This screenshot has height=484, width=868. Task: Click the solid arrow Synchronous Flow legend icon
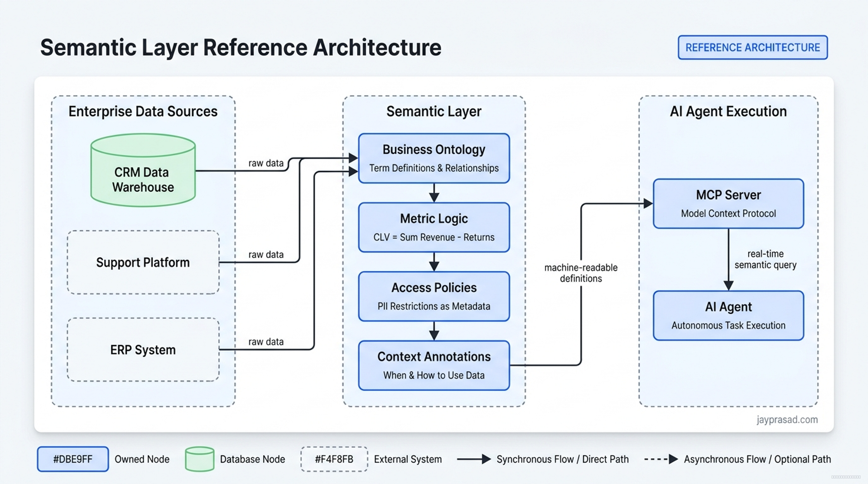point(474,459)
